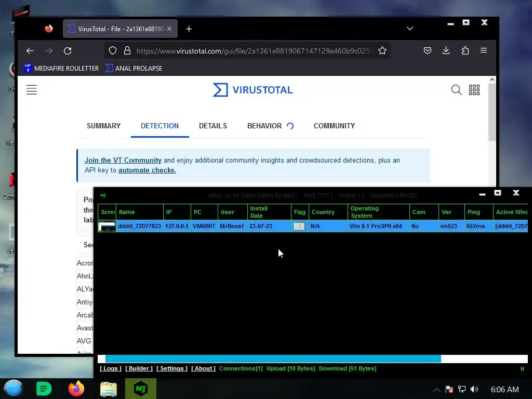The width and height of the screenshot is (532, 399).
Task: Open njRAT Builder
Action: (x=139, y=368)
